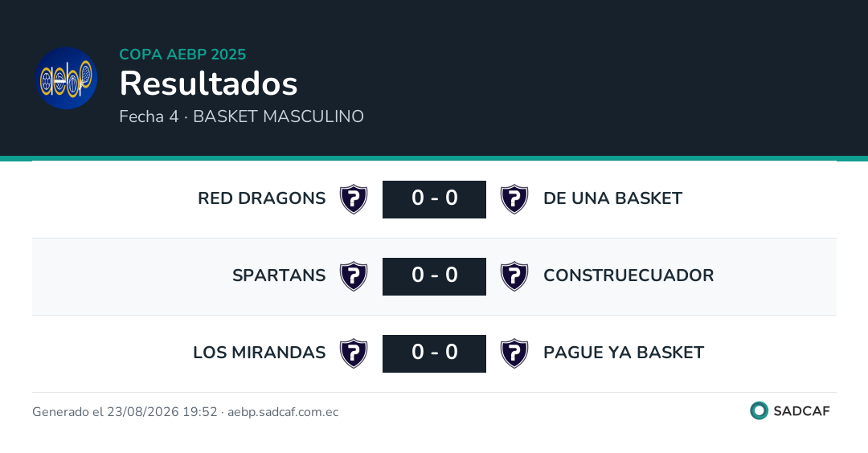Select the DE UNA BASKET team name
Viewport: 868px width, 453px height.
click(612, 198)
